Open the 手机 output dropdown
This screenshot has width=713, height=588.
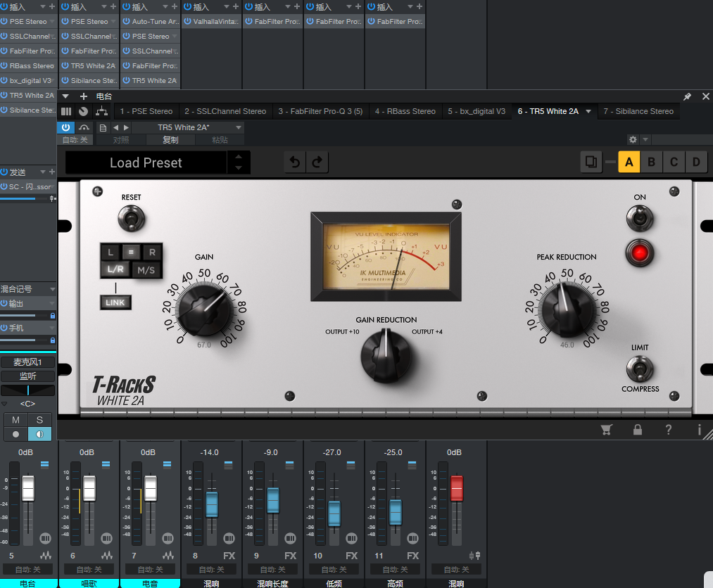click(52, 328)
